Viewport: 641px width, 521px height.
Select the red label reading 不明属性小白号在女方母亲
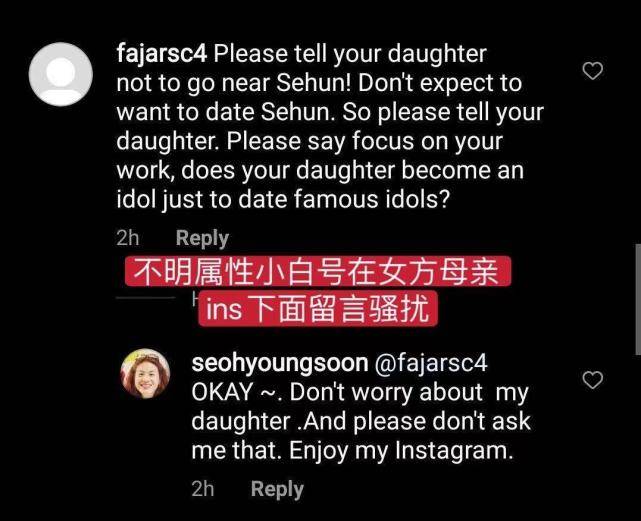pos(318,271)
